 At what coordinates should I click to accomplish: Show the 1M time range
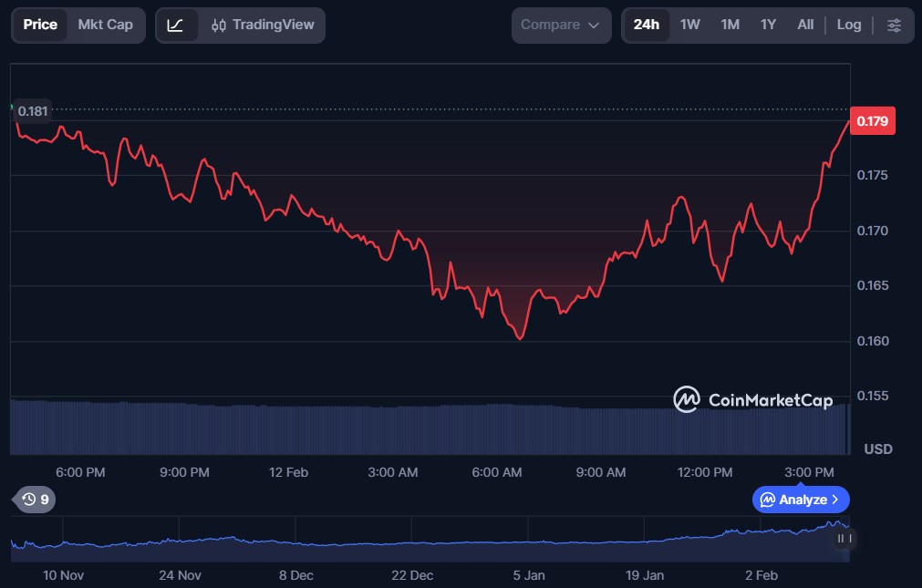(x=730, y=26)
